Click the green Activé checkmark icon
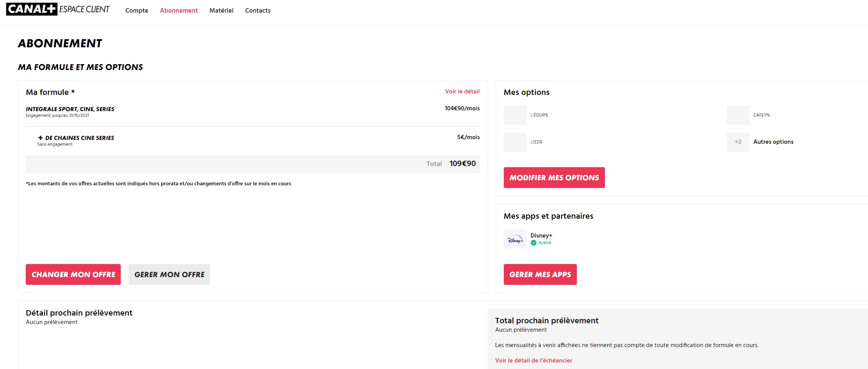Viewport: 868px width, 369px height. (533, 243)
